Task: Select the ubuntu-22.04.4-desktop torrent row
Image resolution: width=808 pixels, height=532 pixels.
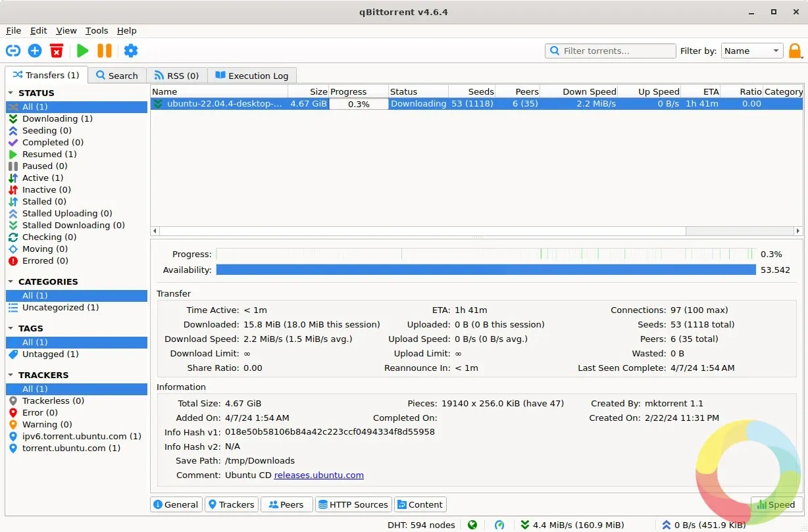Action: click(x=477, y=104)
